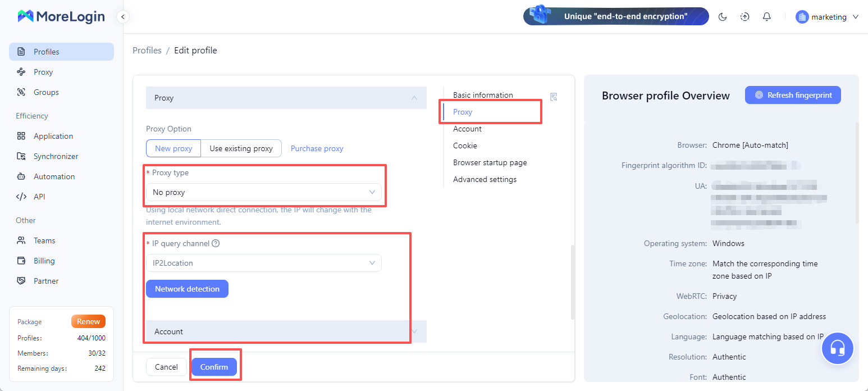Open the IP2Location channel dropdown
Image resolution: width=868 pixels, height=391 pixels.
tap(263, 263)
